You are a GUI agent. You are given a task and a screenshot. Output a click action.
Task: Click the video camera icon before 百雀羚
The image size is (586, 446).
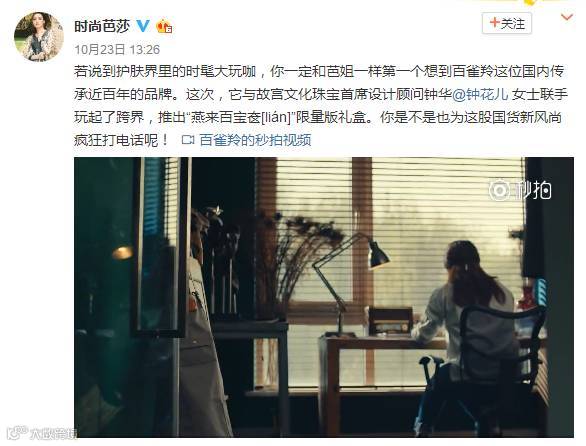pos(188,140)
